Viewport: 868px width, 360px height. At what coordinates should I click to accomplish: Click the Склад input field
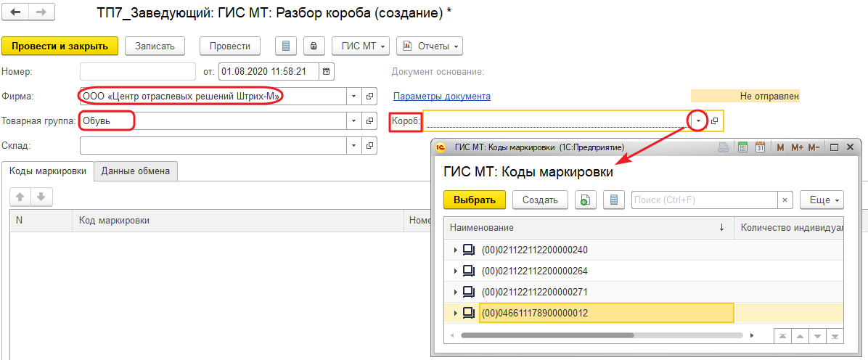tap(213, 146)
